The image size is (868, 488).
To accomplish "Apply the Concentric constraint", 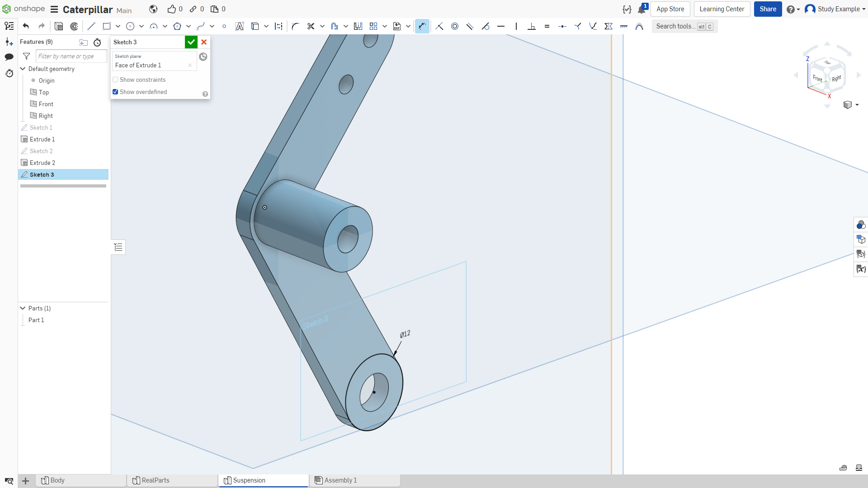I will tap(455, 26).
